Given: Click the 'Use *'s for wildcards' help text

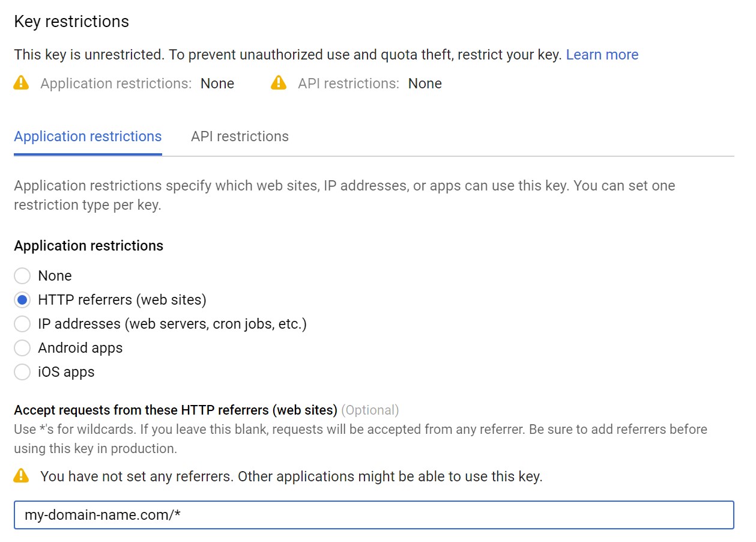Looking at the screenshot, I should (x=360, y=439).
